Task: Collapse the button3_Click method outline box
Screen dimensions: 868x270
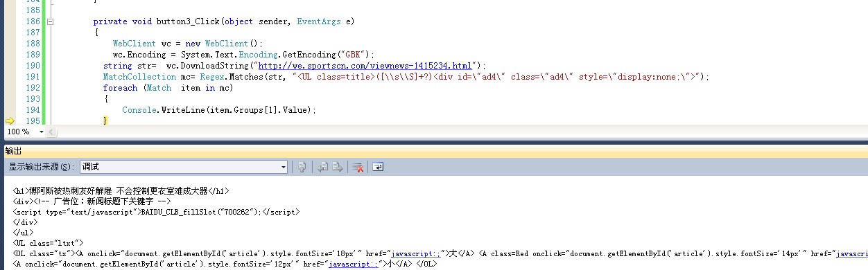Action: (50, 21)
